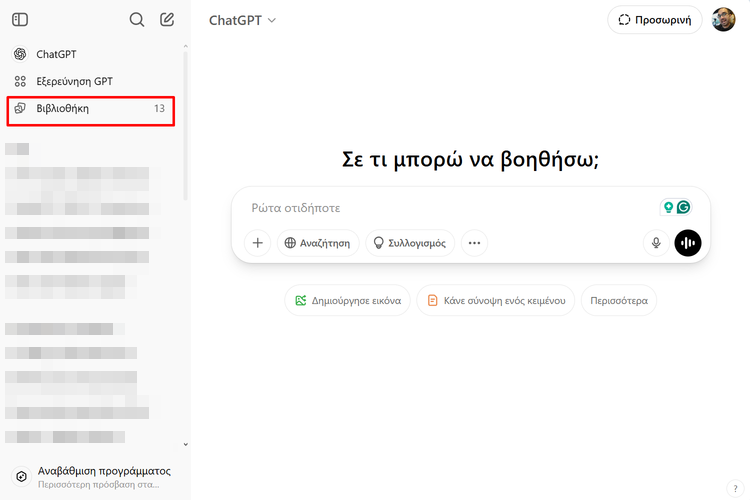Click the question mark help button
Viewport: 750px width, 500px height.
(x=735, y=489)
